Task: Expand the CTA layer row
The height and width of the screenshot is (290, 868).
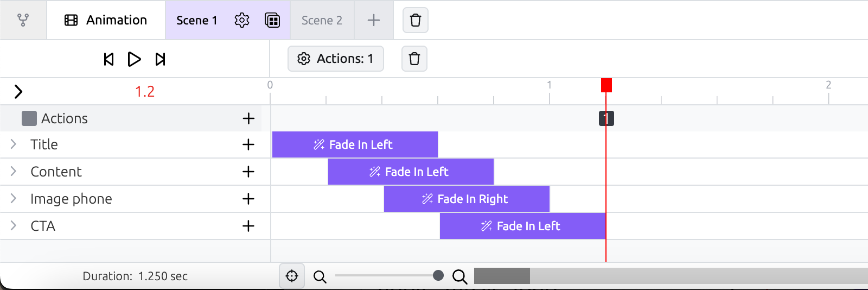Action: [x=14, y=226]
